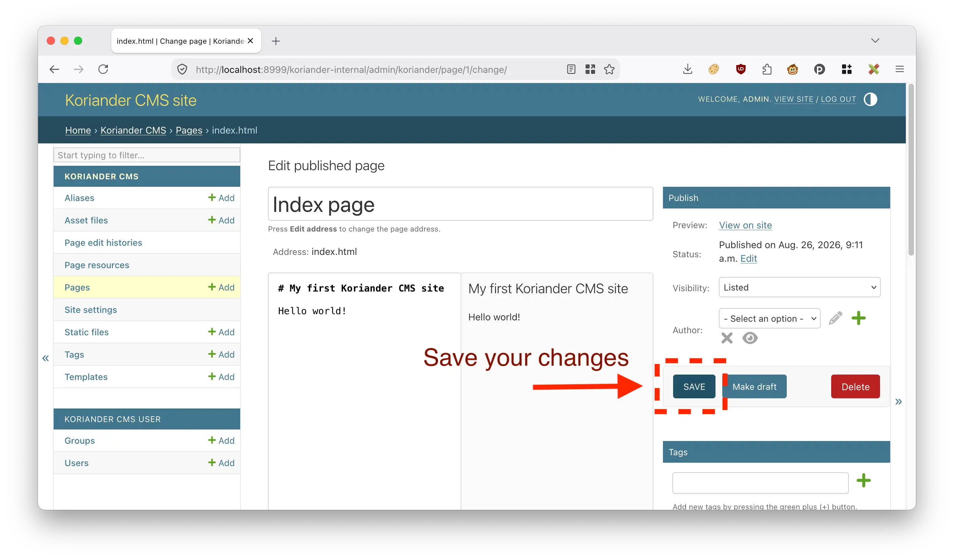Open Groups in the sidebar
The width and height of the screenshot is (954, 560).
tap(79, 440)
